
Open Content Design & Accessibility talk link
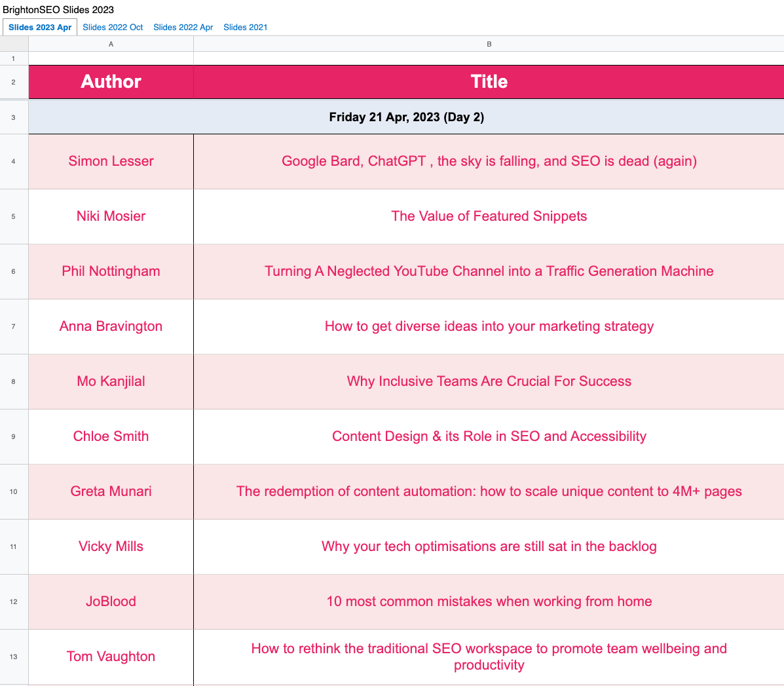[x=489, y=436]
